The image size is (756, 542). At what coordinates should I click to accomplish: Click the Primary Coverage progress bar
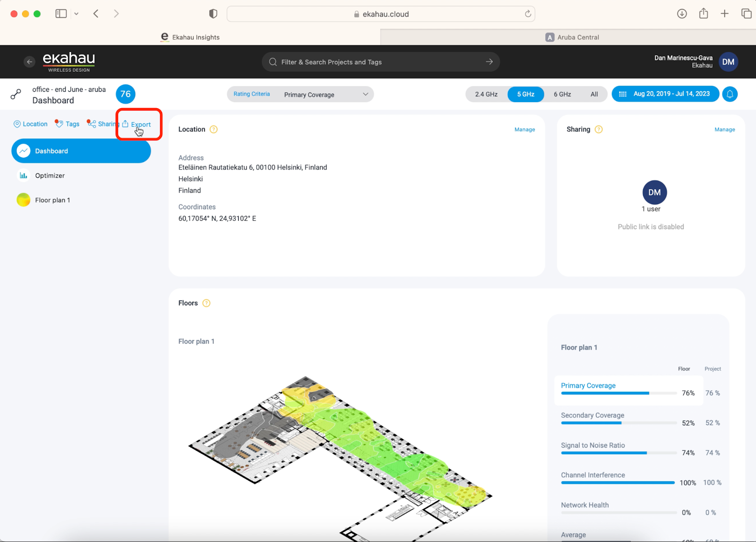click(x=618, y=393)
